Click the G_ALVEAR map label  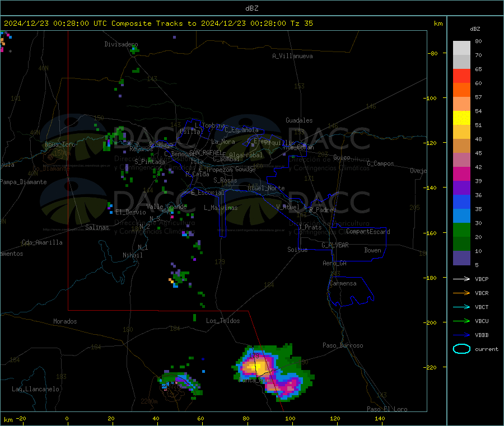[x=335, y=245]
